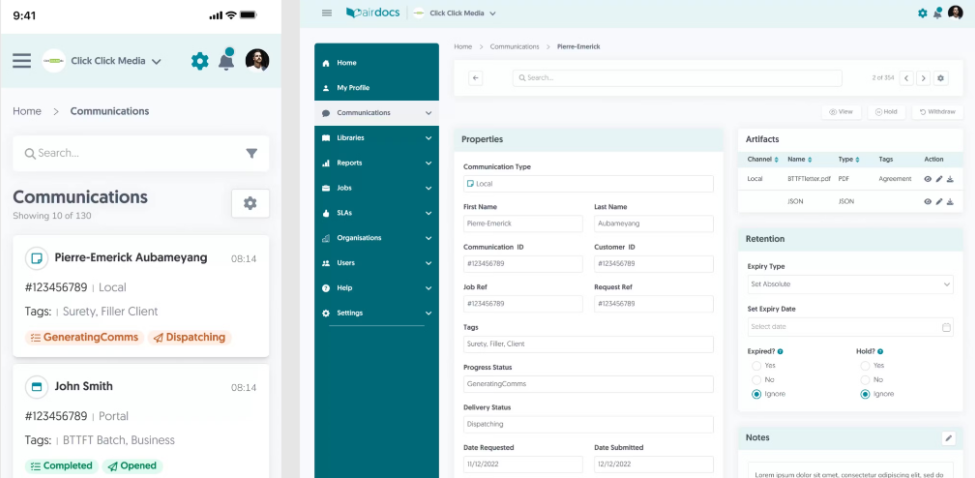
Task: Open Communications list settings gear button
Action: click(x=250, y=203)
